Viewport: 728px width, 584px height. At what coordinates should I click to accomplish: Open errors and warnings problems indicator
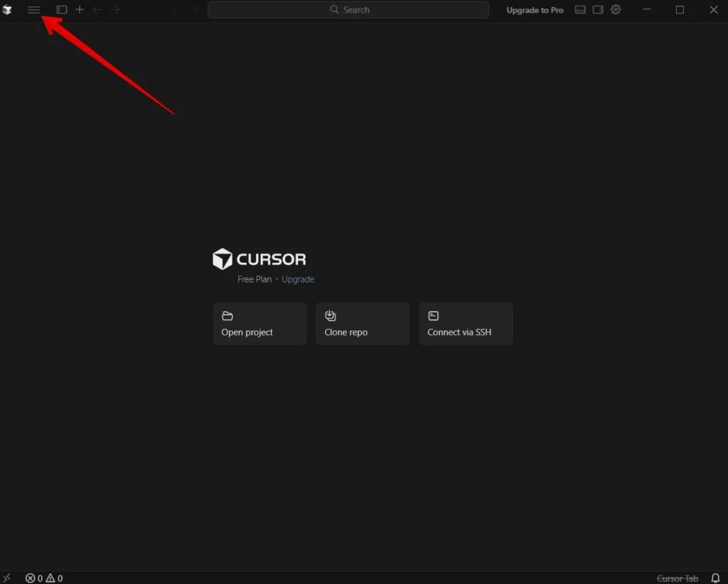tap(44, 578)
